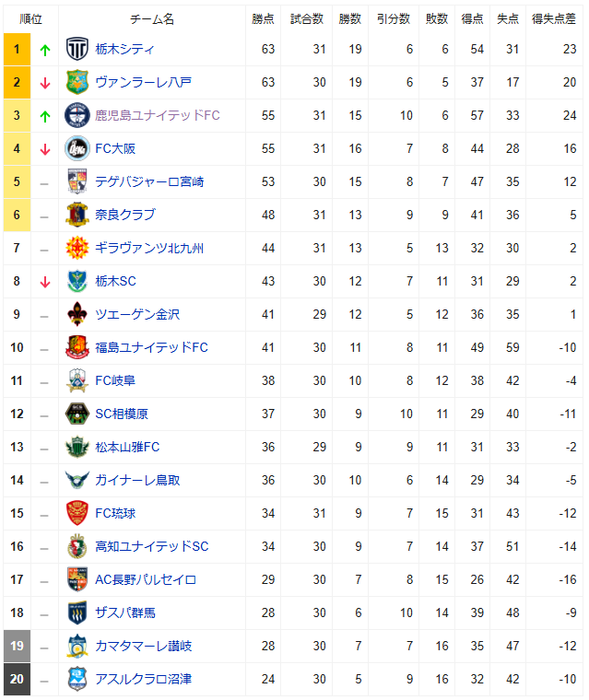Click the green up arrow beside rank 1
The width and height of the screenshot is (589, 700).
click(44, 50)
